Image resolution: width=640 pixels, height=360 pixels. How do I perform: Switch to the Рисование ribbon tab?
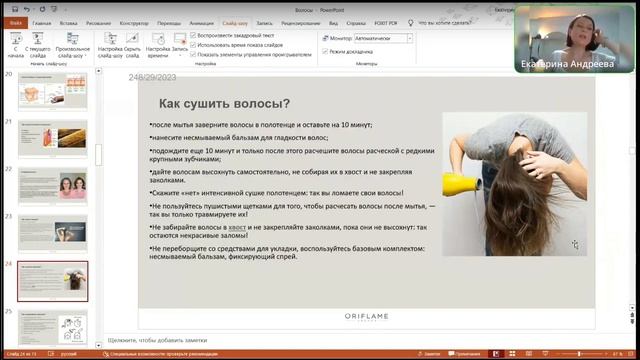pos(98,23)
